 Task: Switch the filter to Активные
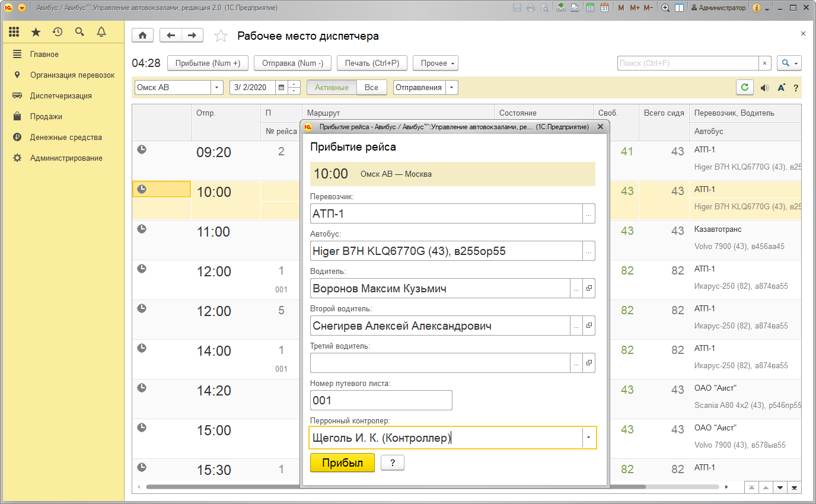332,87
